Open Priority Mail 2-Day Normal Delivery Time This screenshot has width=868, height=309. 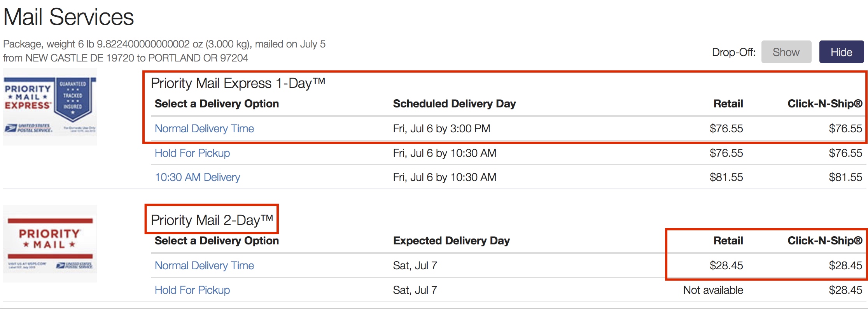(x=204, y=265)
